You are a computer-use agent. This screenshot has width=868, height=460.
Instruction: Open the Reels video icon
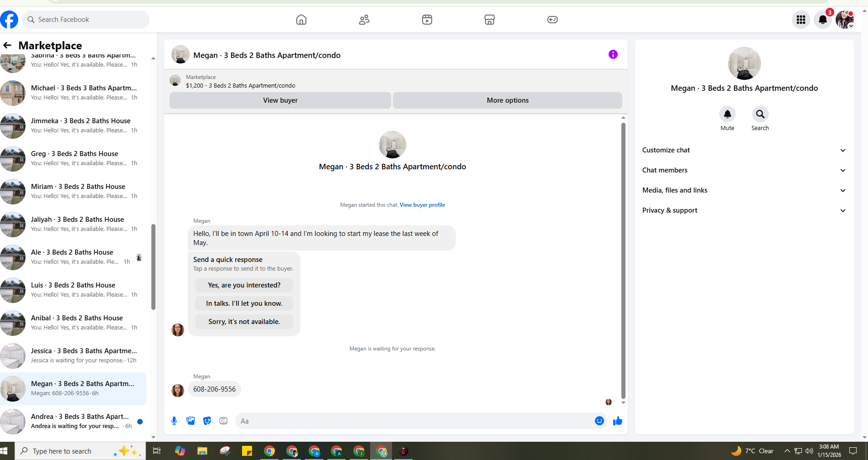[x=427, y=20]
